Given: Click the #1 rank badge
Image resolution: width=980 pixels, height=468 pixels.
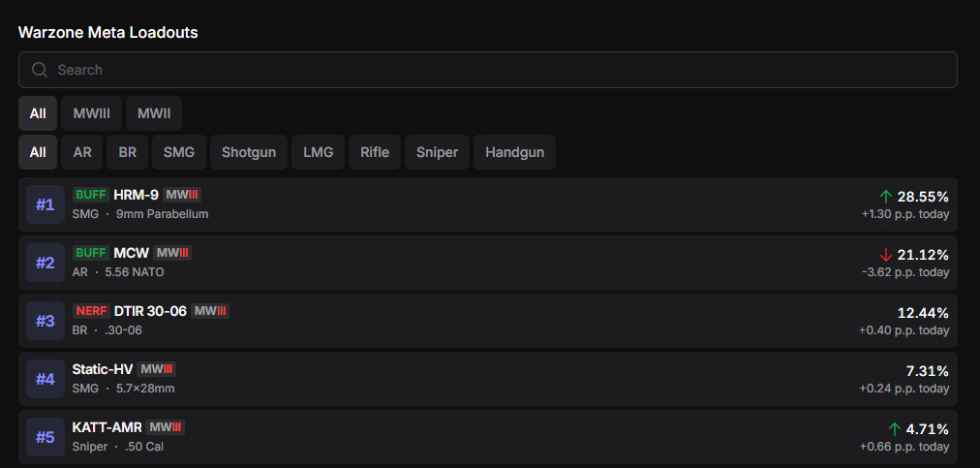Looking at the screenshot, I should click(x=46, y=204).
